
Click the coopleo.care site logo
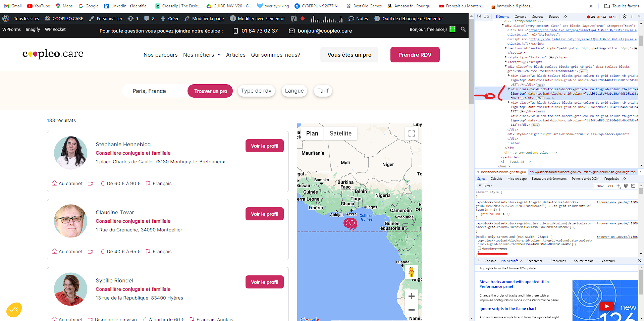(53, 54)
